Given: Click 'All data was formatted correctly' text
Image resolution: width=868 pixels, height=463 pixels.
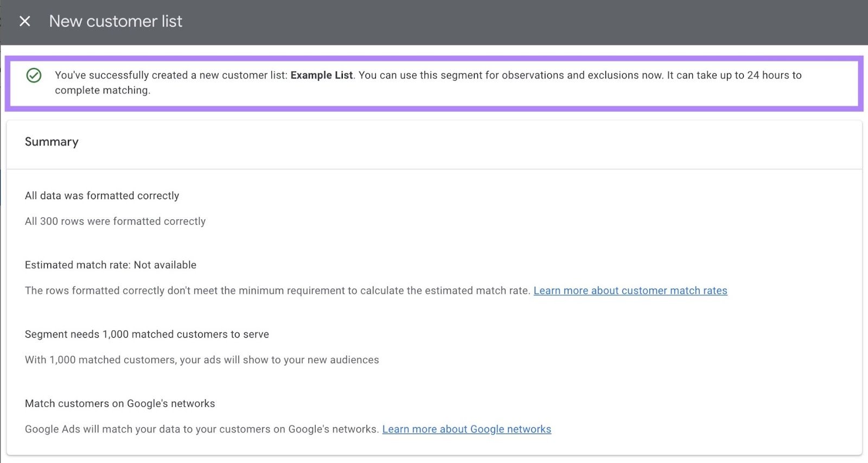Looking at the screenshot, I should [102, 195].
